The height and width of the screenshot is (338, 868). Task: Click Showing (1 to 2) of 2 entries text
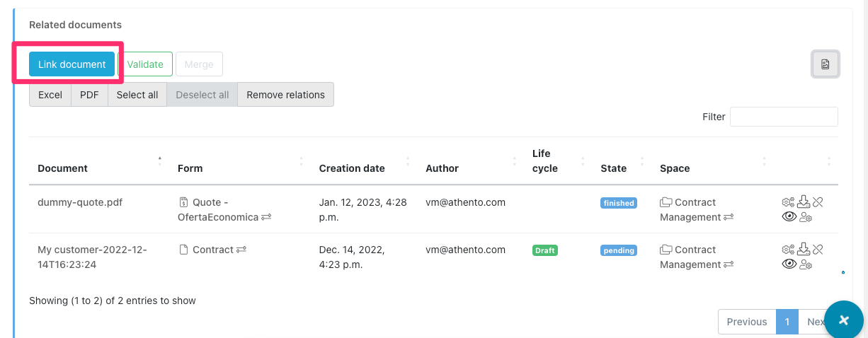click(x=113, y=301)
